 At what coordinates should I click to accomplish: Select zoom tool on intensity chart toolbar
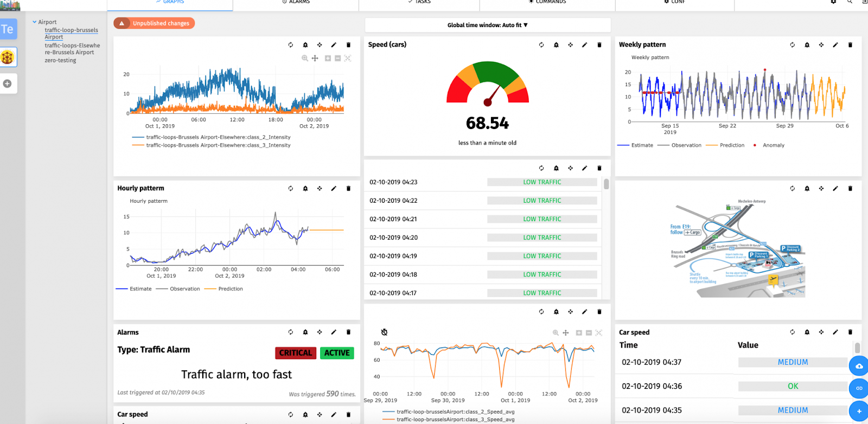tap(305, 59)
